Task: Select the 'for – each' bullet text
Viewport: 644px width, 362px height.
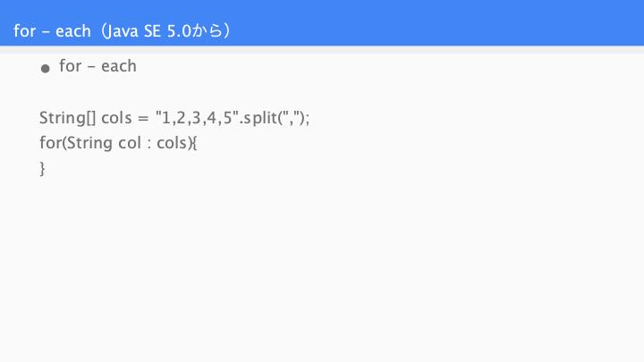Action: 97,66
